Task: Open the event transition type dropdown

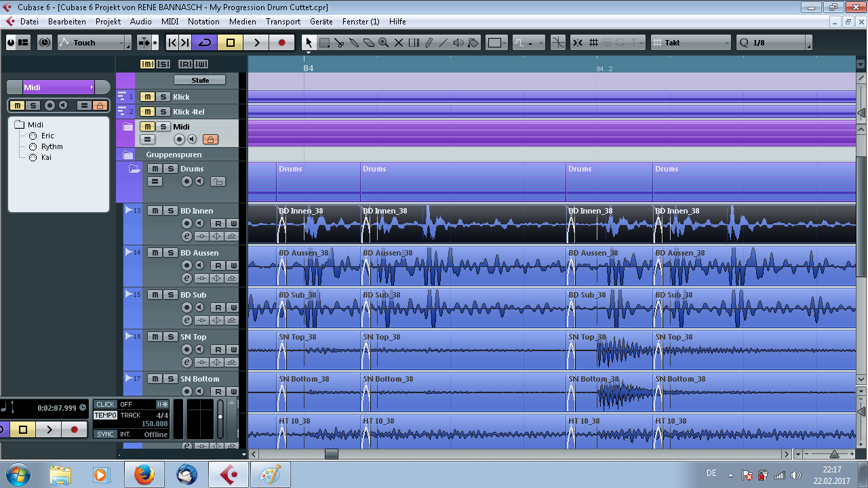Action: 528,43
